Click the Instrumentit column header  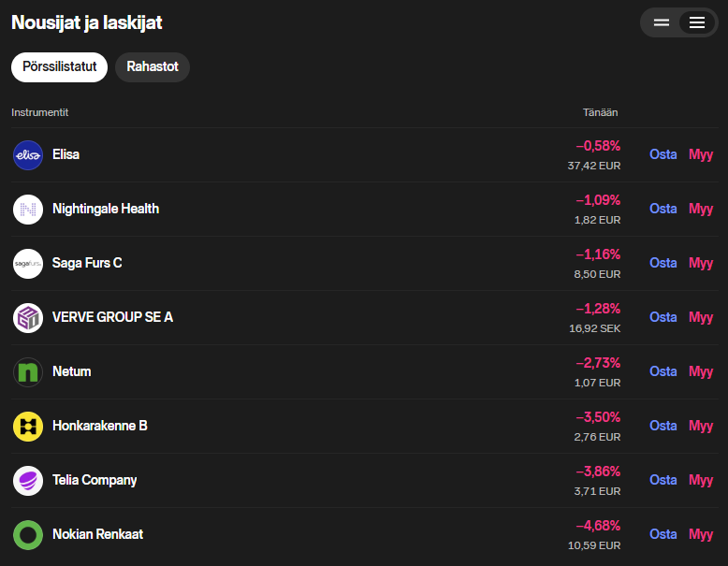pyautogui.click(x=40, y=112)
